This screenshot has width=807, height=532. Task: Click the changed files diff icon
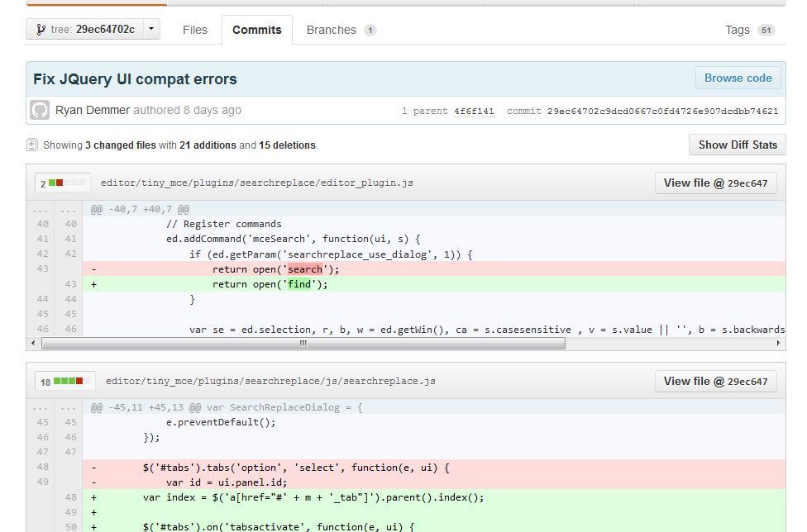(x=32, y=145)
